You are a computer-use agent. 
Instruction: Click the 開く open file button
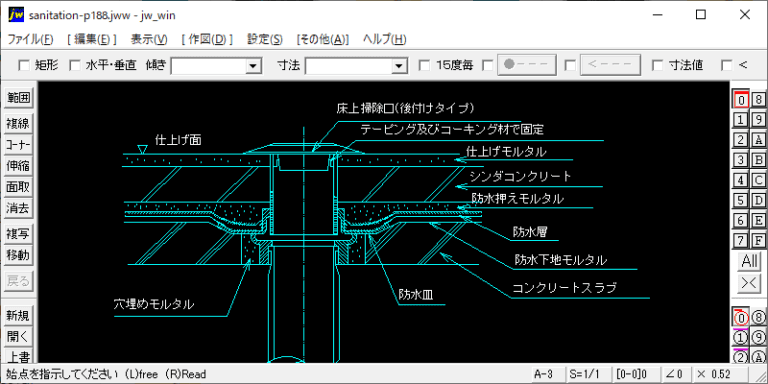[x=19, y=337]
